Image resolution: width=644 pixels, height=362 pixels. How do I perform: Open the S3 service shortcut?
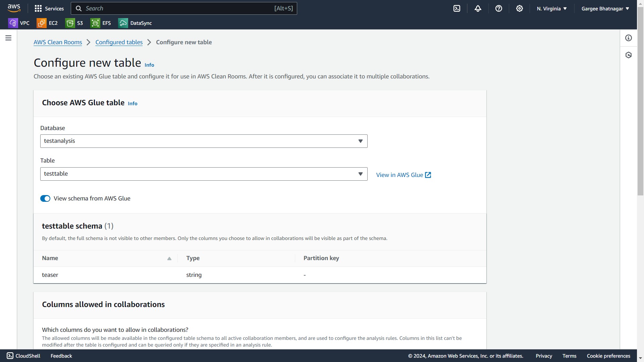pyautogui.click(x=74, y=23)
